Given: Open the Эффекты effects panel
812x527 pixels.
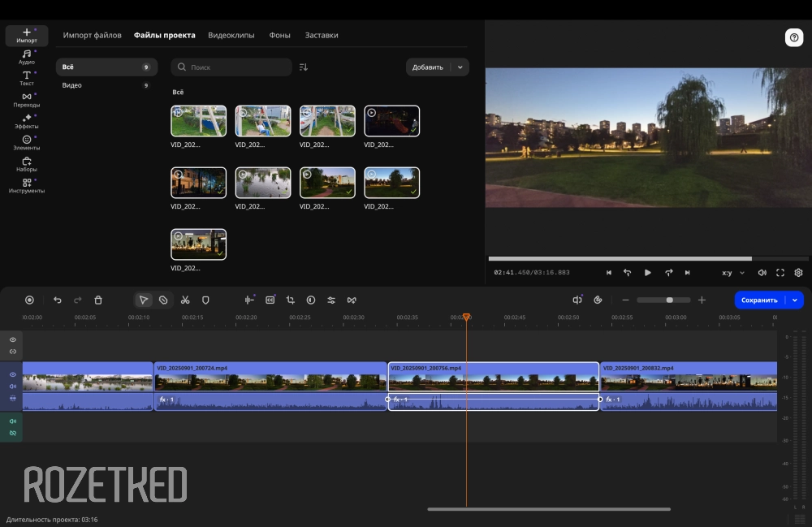Looking at the screenshot, I should pyautogui.click(x=26, y=122).
